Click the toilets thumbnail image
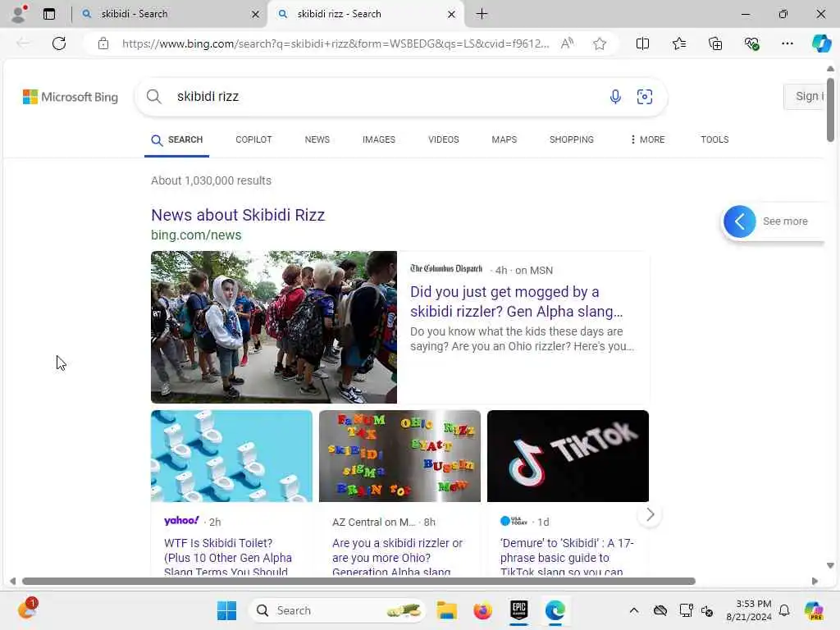 (x=231, y=456)
